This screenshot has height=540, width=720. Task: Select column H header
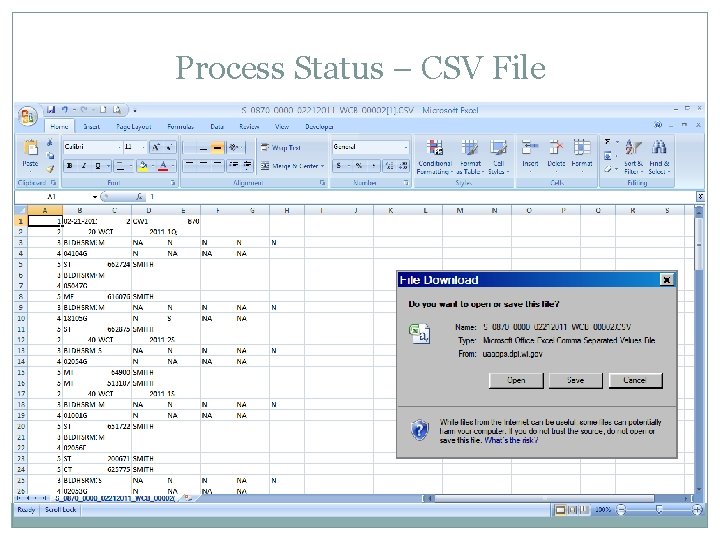pyautogui.click(x=287, y=210)
